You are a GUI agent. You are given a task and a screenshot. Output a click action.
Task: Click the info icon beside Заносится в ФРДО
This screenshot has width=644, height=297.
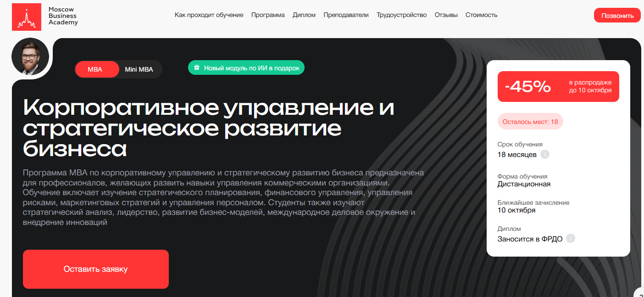pyautogui.click(x=570, y=239)
